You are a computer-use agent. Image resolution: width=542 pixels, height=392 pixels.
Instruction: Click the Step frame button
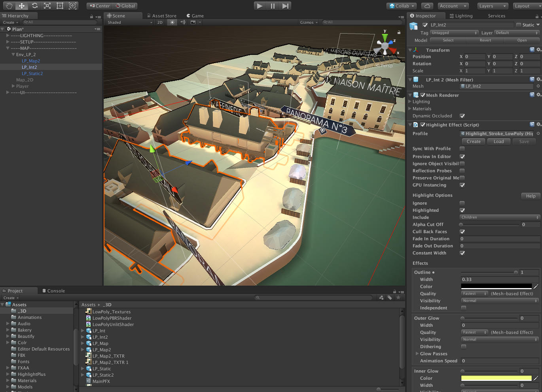point(285,6)
